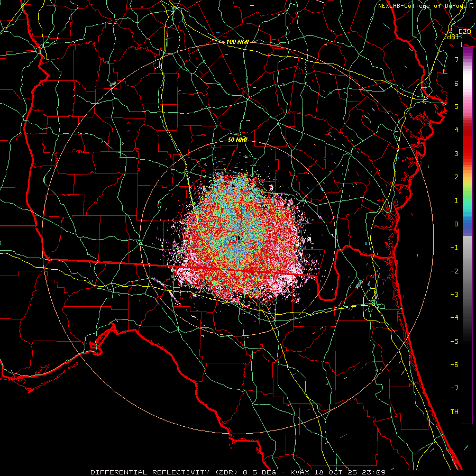Click the 2 value on the dB scale

456,177
